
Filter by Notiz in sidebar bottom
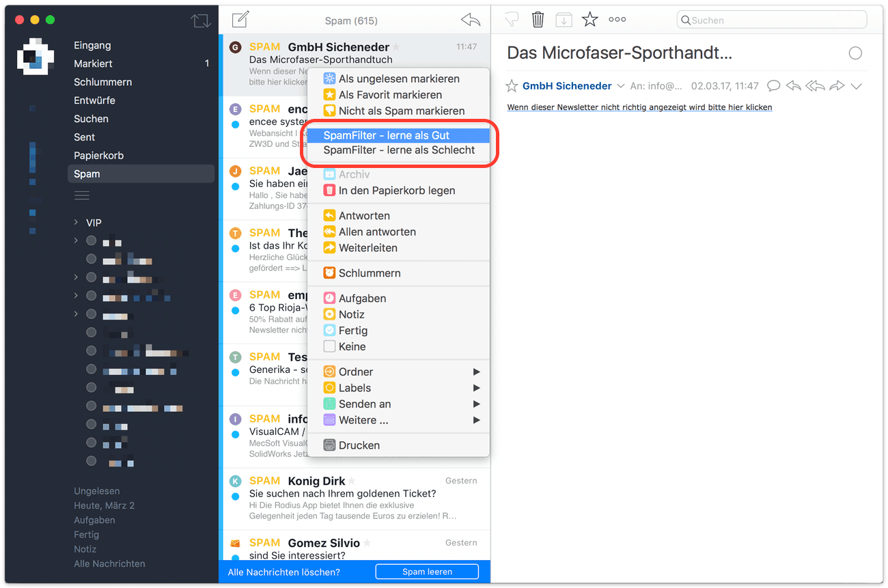tap(85, 549)
